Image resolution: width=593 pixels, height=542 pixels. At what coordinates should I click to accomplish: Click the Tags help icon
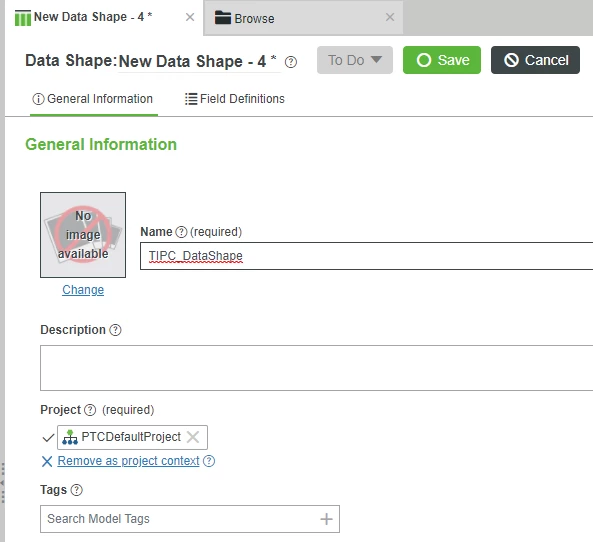click(76, 490)
